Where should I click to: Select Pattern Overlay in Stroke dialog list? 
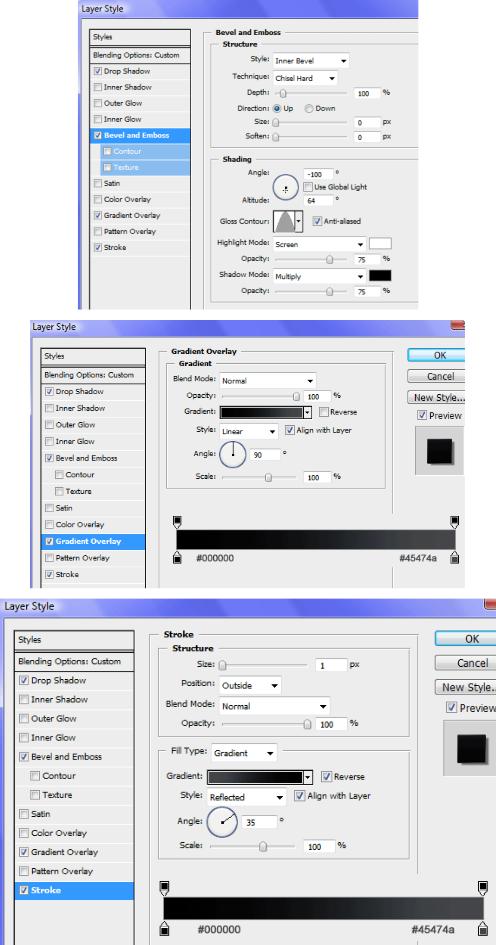coord(62,871)
